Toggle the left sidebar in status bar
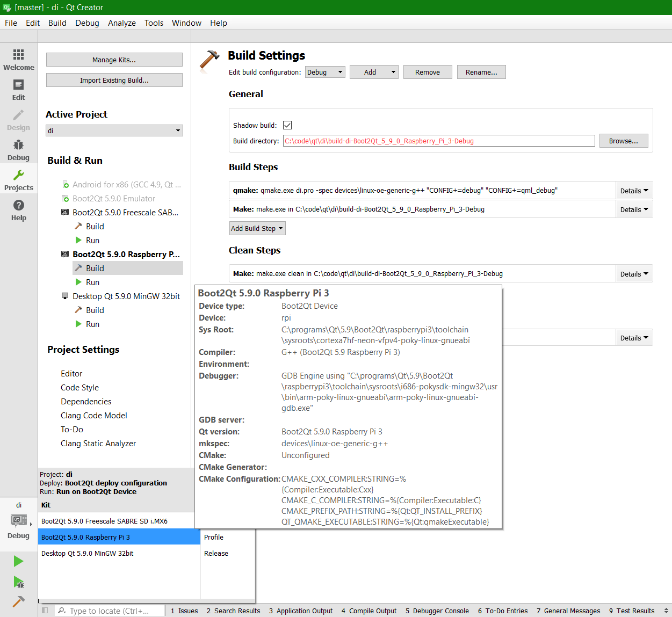Screen dimensions: 672x617 pos(45,611)
